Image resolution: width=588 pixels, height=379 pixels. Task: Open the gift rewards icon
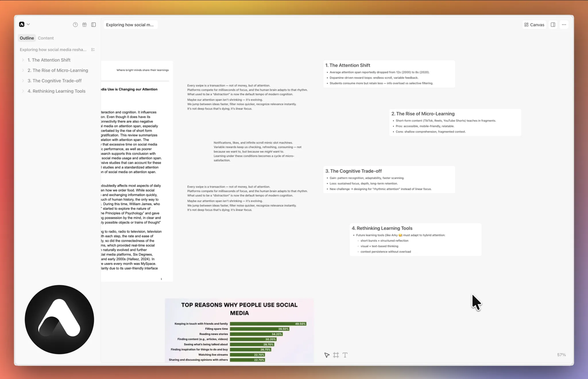(84, 25)
